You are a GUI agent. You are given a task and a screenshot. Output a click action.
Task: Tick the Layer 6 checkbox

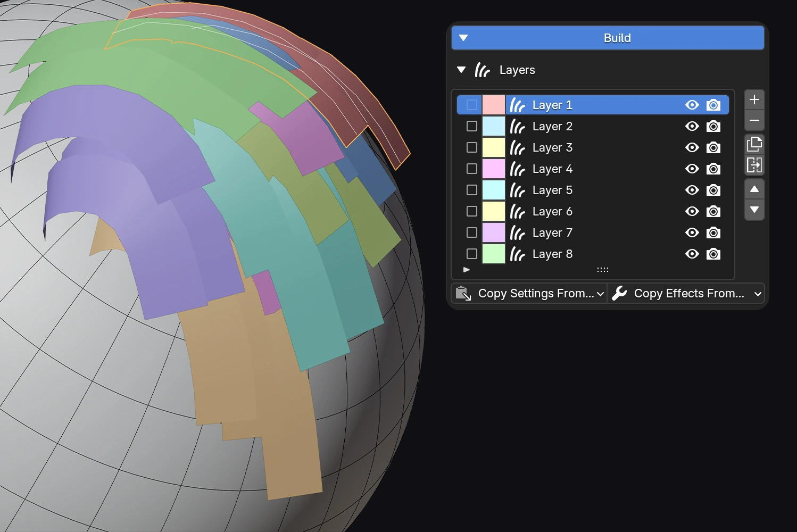(472, 211)
